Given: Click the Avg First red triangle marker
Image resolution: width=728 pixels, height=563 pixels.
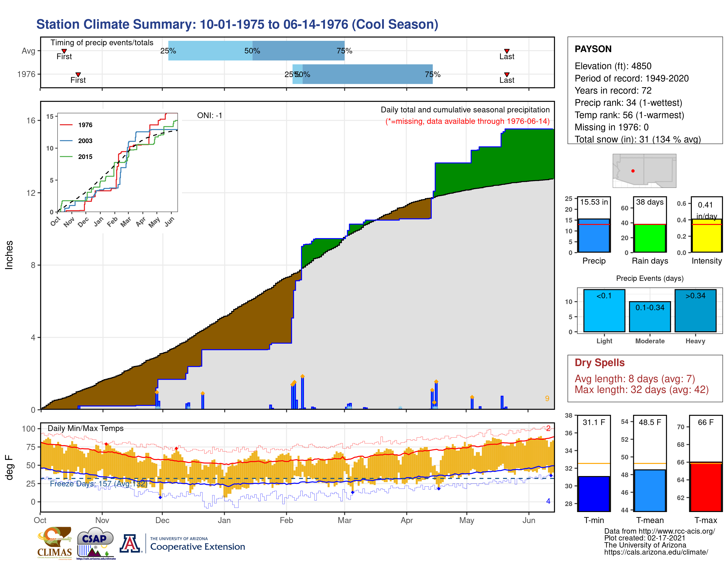Looking at the screenshot, I should pos(64,51).
